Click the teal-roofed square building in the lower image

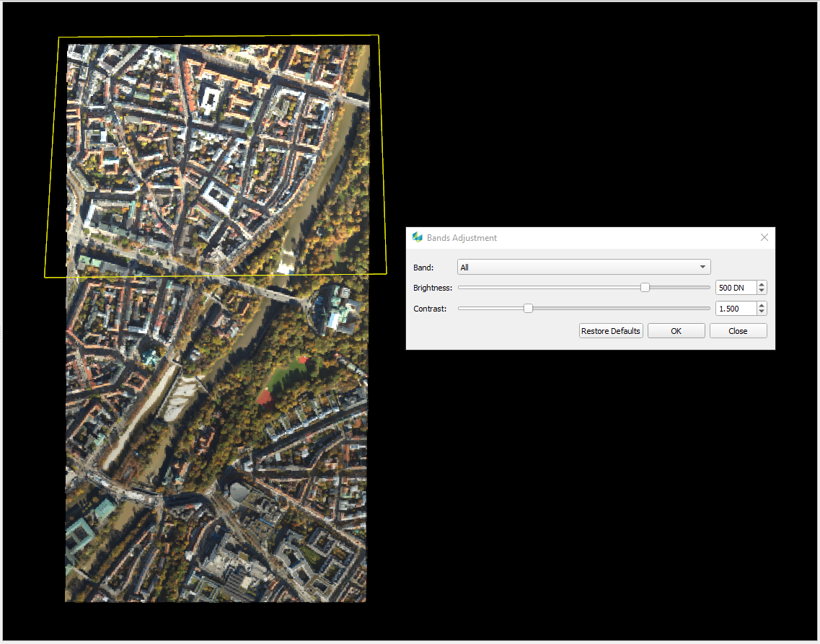78,536
